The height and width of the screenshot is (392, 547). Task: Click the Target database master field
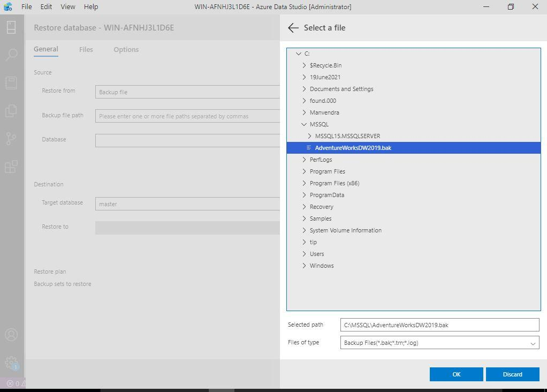click(187, 204)
